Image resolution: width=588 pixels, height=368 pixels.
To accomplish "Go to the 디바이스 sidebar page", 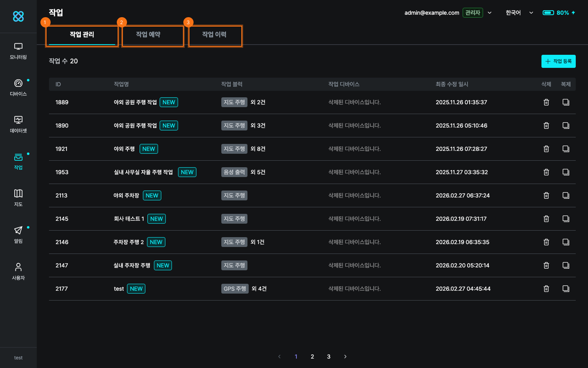I will click(18, 88).
